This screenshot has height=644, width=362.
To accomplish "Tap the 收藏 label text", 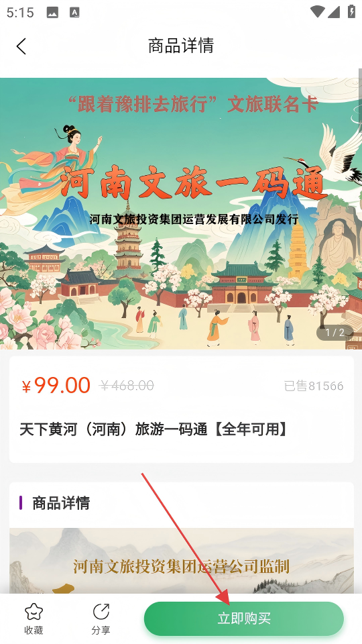I will [x=34, y=630].
